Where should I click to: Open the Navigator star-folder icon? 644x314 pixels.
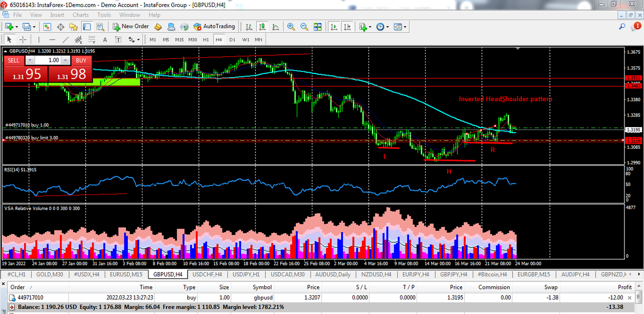[73, 27]
